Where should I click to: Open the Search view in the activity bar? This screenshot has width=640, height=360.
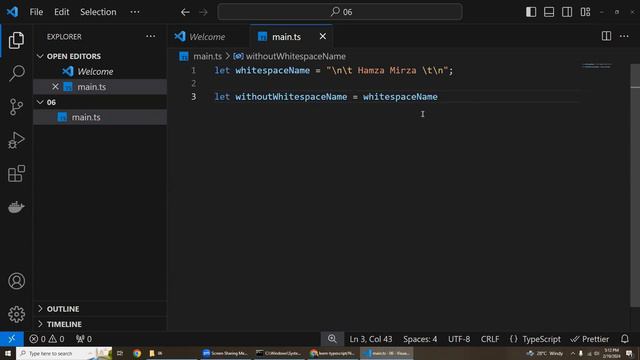point(16,73)
